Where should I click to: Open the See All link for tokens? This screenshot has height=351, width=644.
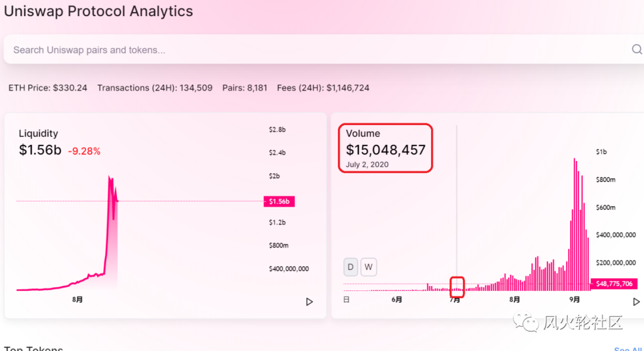[628, 349]
